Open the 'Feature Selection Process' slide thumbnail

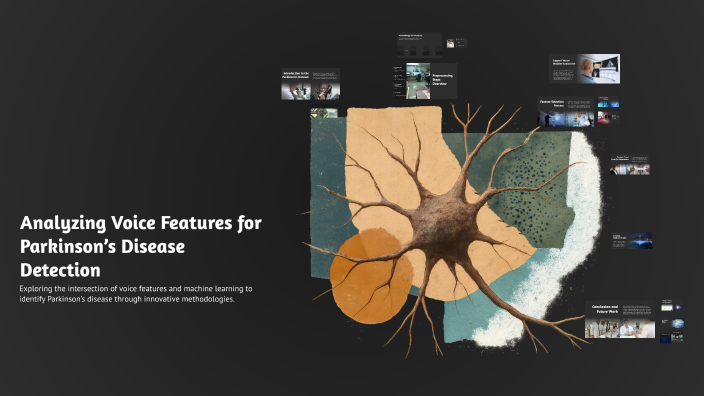[x=566, y=112]
